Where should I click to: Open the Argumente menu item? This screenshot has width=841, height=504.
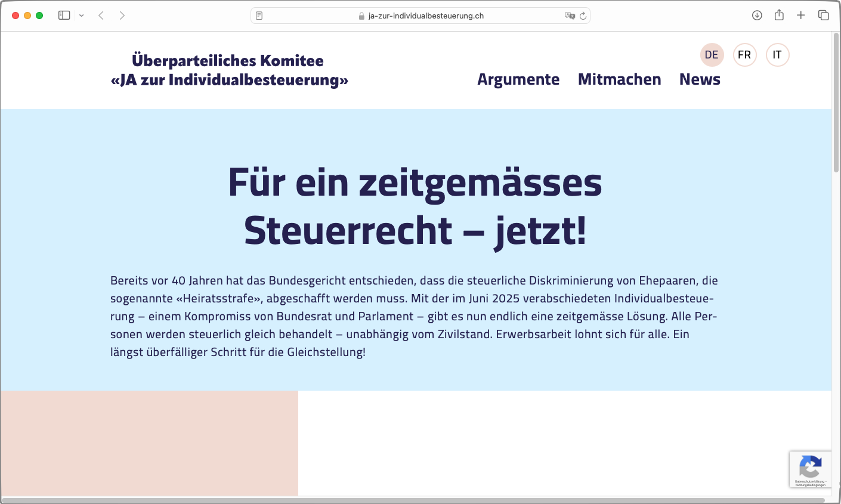click(x=518, y=79)
